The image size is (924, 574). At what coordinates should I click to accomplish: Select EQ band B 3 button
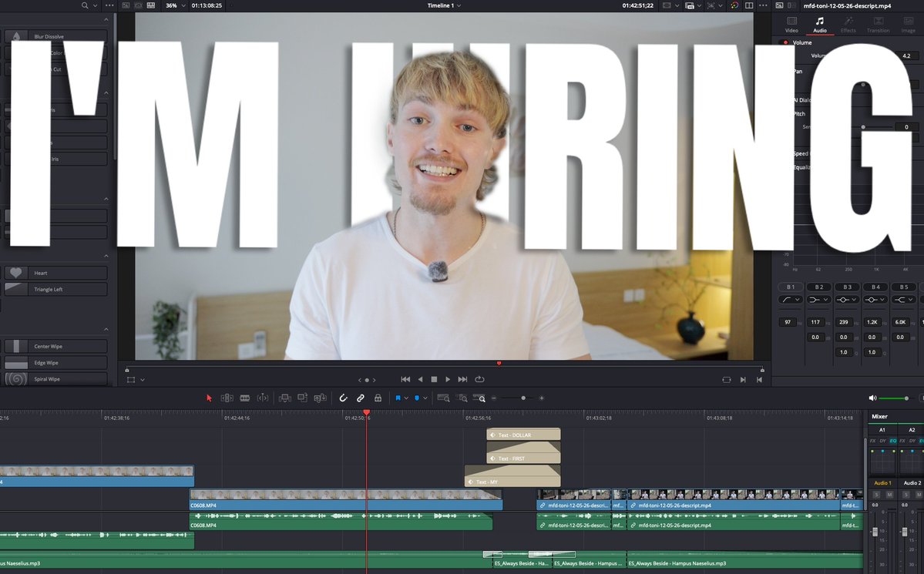click(848, 287)
